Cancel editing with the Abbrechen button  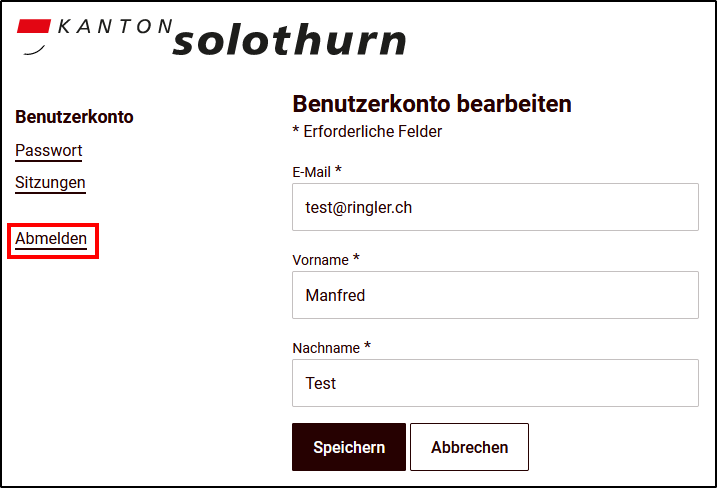coord(469,447)
